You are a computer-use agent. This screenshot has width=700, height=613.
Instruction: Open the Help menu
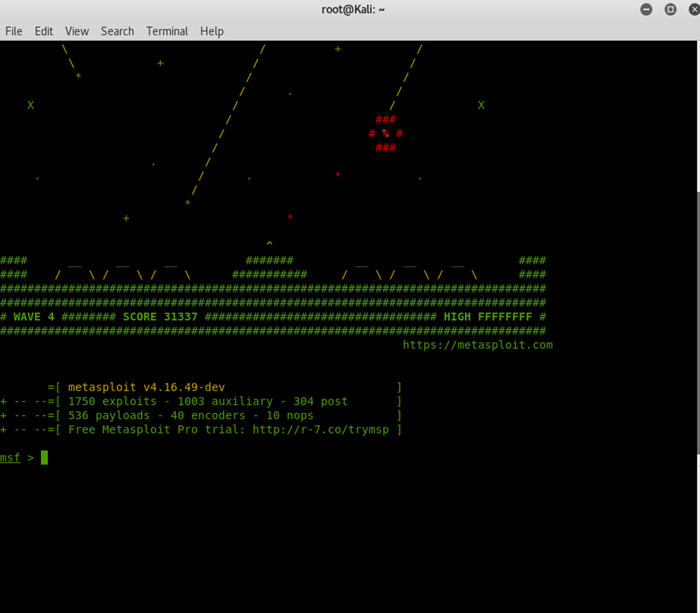(x=212, y=31)
